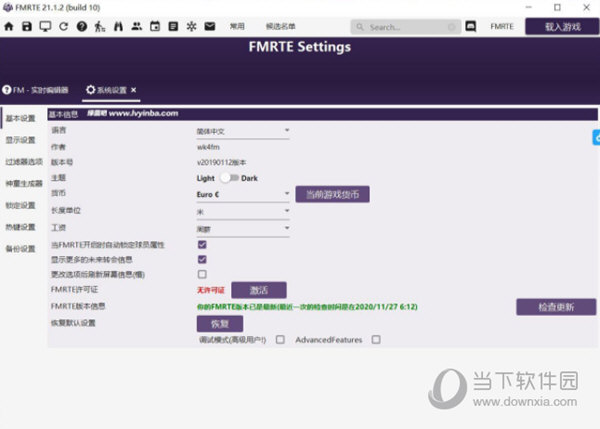This screenshot has height=429, width=600.
Task: Open the 候选名单 shortlist menu
Action: tap(280, 26)
